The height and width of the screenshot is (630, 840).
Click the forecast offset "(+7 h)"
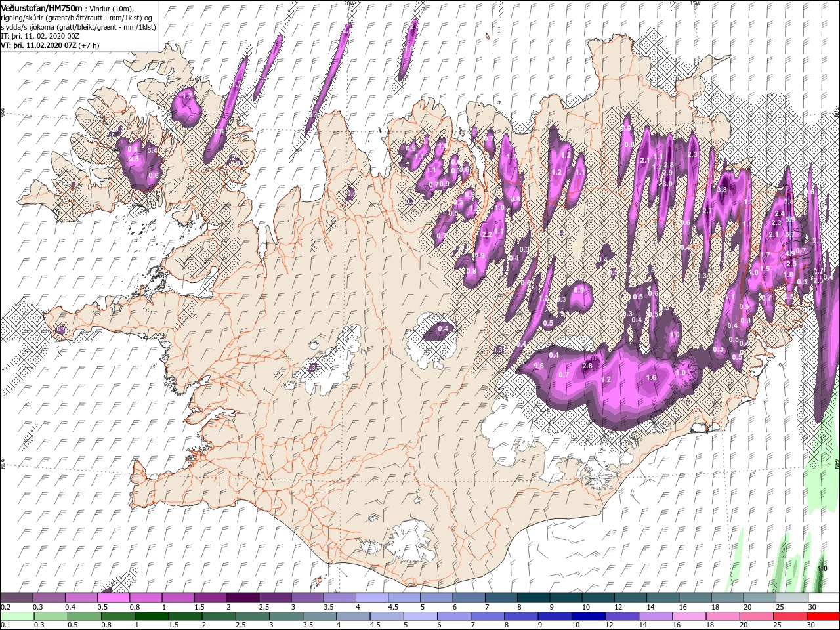coord(89,45)
